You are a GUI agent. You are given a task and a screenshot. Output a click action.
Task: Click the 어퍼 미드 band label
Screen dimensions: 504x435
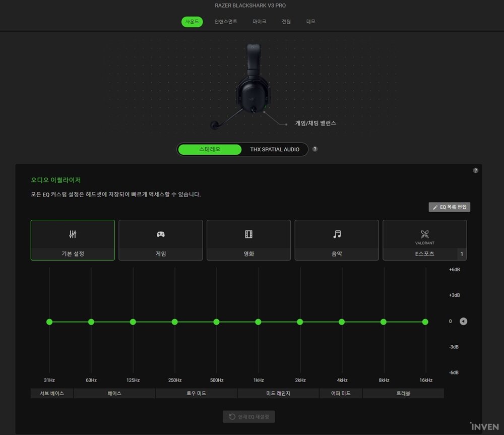341,393
